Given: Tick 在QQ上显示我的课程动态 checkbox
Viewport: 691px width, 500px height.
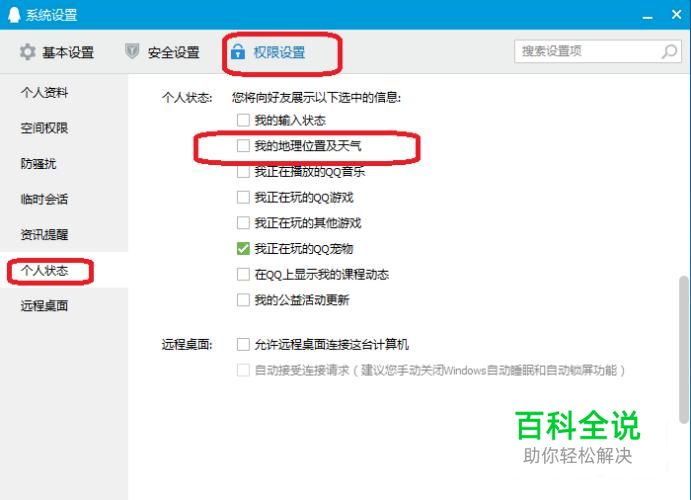Looking at the screenshot, I should [x=243, y=274].
